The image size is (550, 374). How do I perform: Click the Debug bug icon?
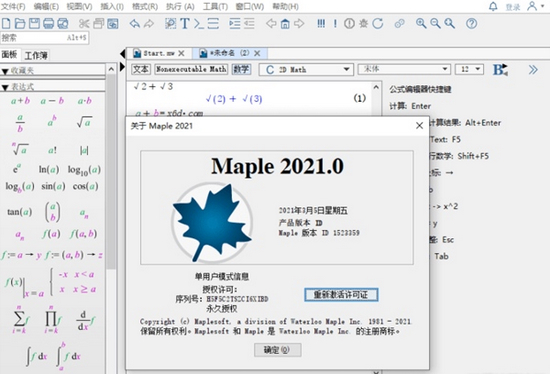click(363, 24)
